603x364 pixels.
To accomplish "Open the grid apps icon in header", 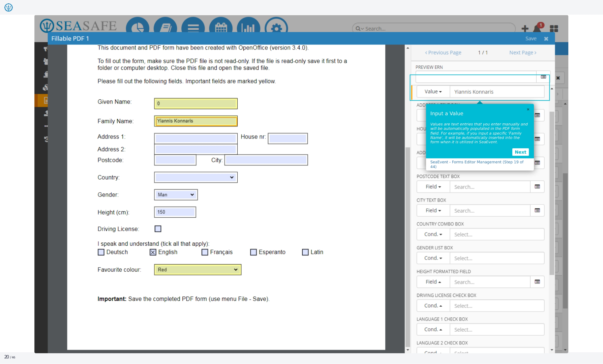I will 554,29.
